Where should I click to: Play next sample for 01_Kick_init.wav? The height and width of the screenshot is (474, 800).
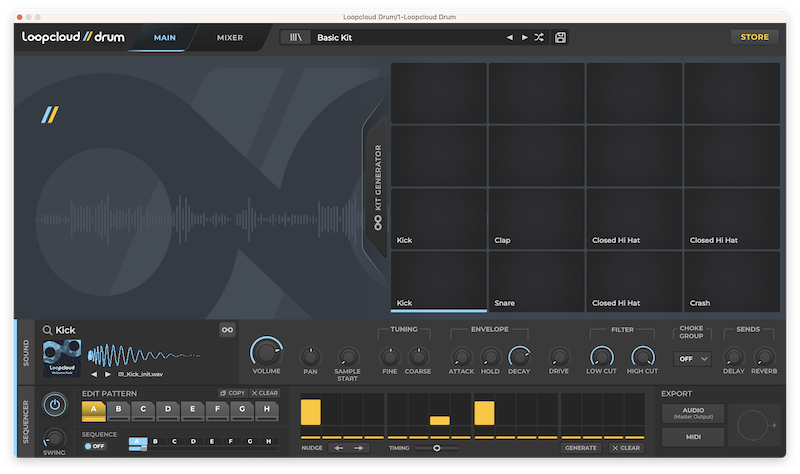108,374
